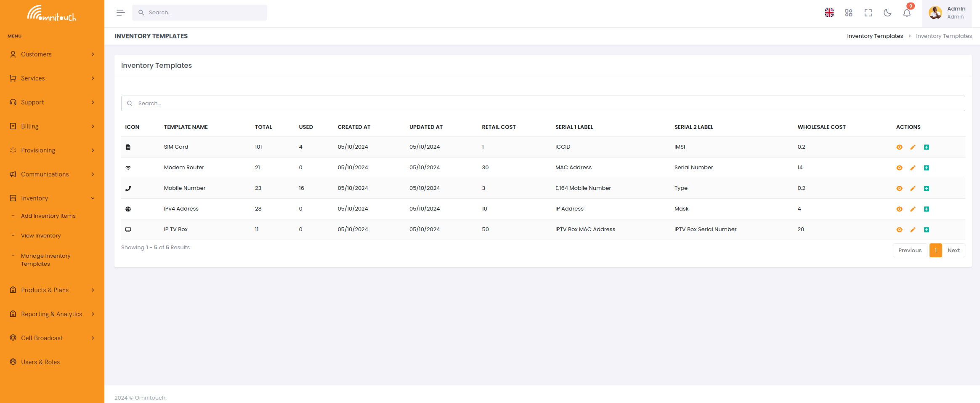Enter fullscreen using the expand icon
The image size is (980, 403).
[868, 13]
